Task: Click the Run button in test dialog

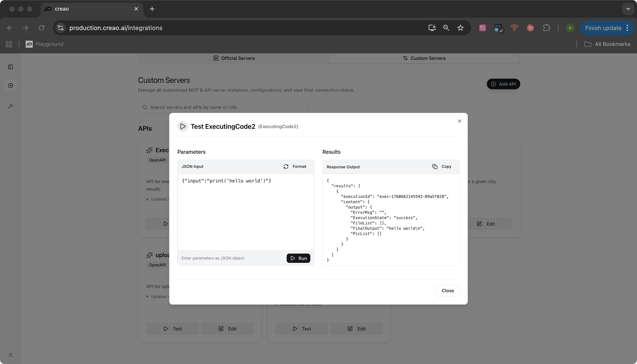Action: pos(298,258)
